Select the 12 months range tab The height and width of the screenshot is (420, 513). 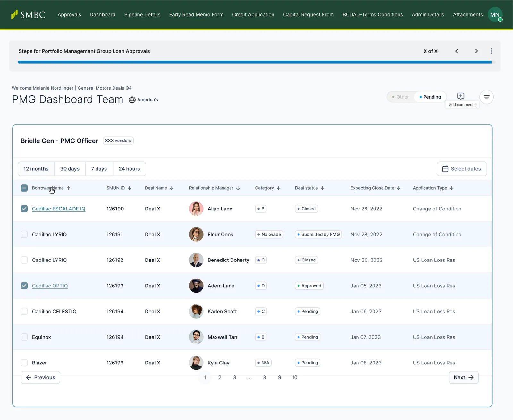click(36, 169)
